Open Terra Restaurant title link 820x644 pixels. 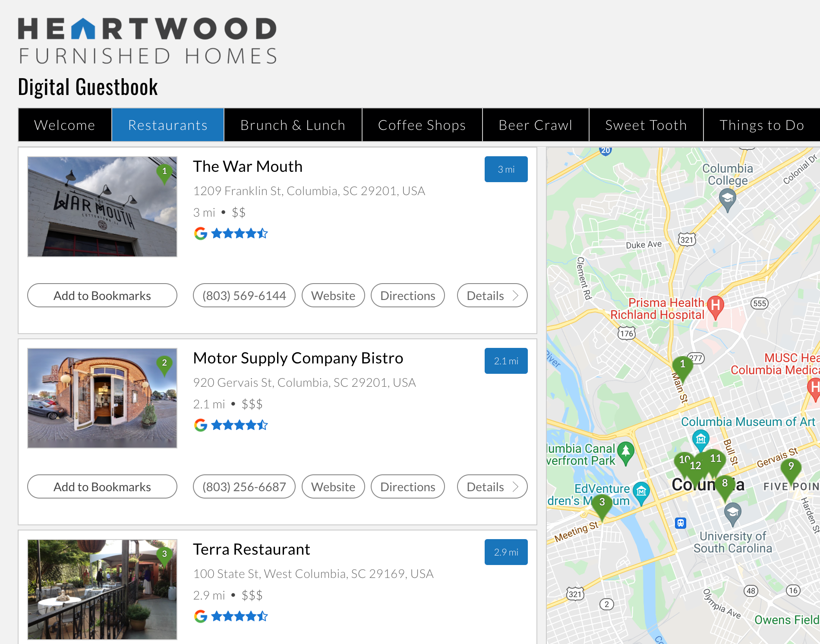[x=252, y=549]
